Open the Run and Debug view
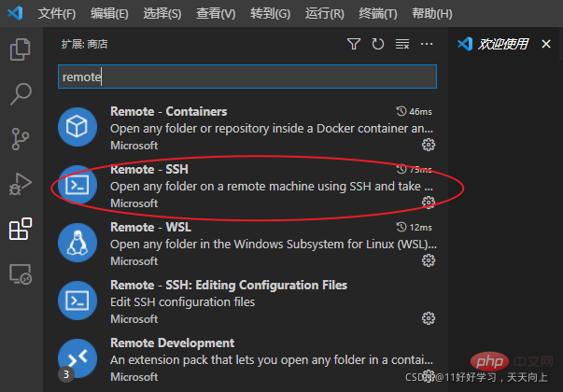This screenshot has width=563, height=392. click(21, 184)
